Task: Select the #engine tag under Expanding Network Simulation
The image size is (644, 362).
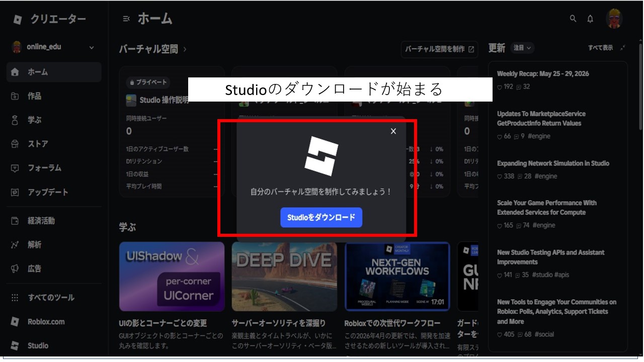Action: tap(546, 176)
